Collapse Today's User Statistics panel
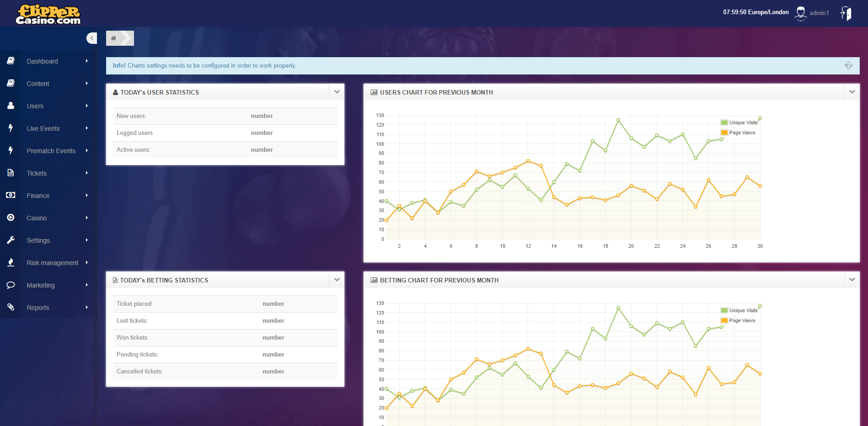The image size is (868, 426). point(337,92)
